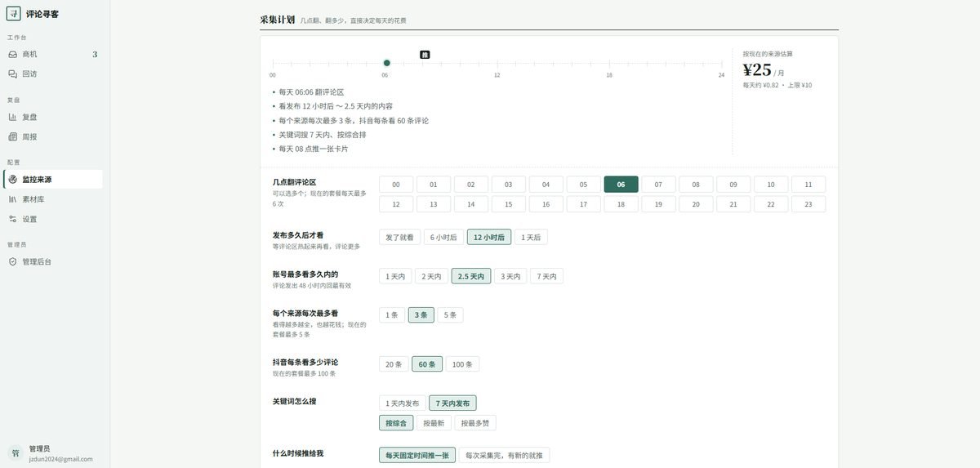Sort keyword search 按综合

coord(395,423)
